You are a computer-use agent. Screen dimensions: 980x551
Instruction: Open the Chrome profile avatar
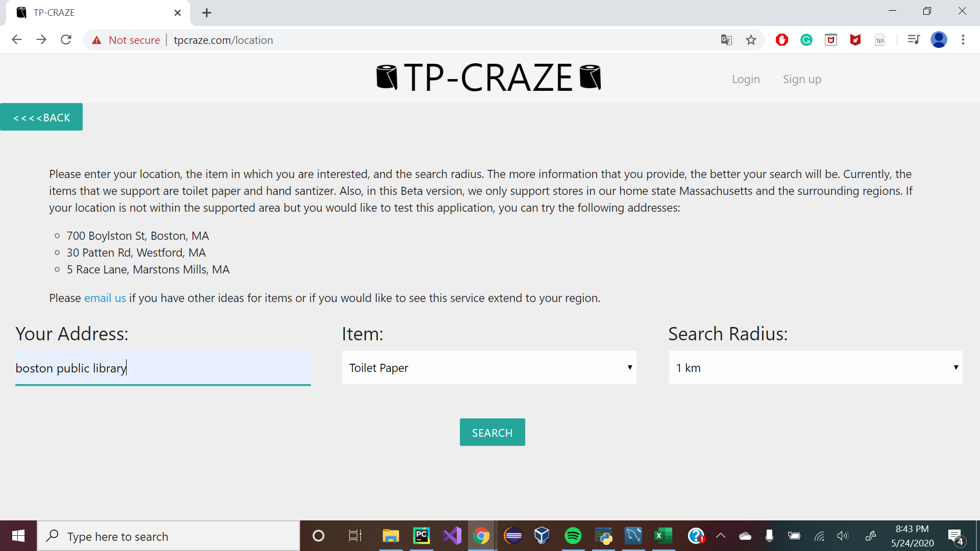click(x=939, y=40)
